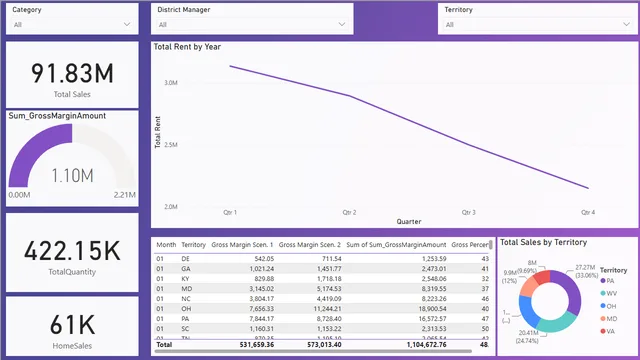Click the purple PA legend marker
This screenshot has width=640, height=360.
point(603,281)
